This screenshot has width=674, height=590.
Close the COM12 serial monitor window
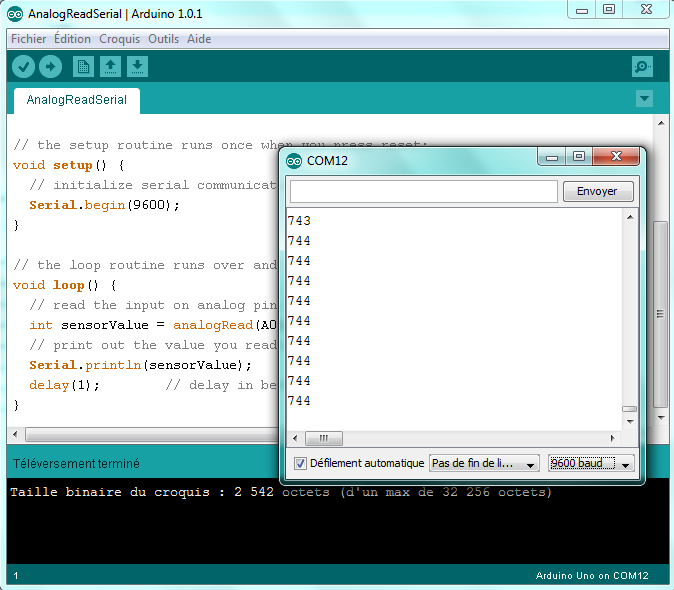pos(616,157)
